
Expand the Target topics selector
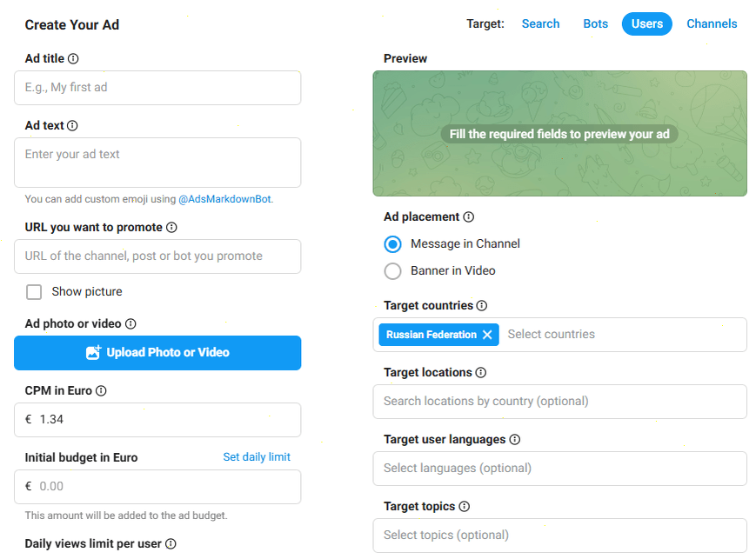coord(559,536)
